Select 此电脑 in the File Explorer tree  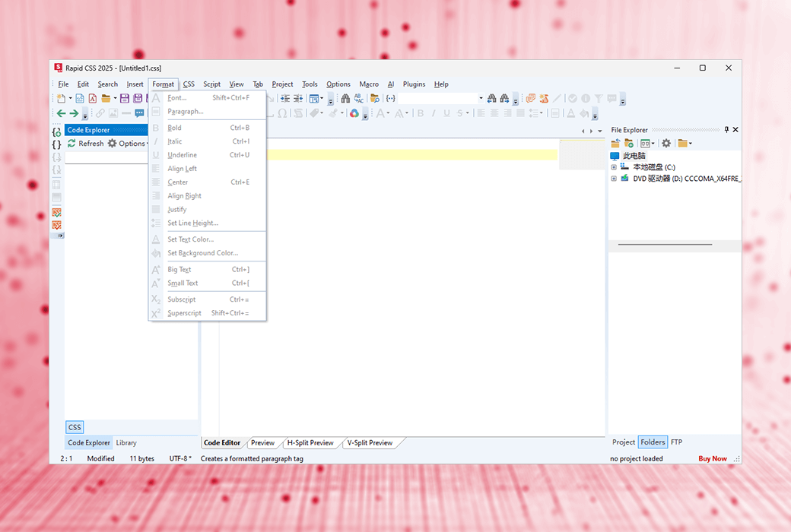pyautogui.click(x=634, y=156)
